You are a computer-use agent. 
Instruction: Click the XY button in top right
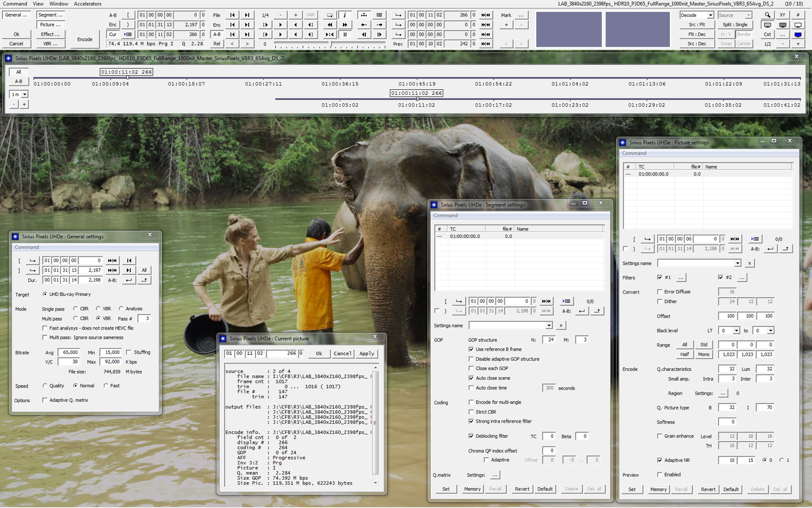pos(783,15)
